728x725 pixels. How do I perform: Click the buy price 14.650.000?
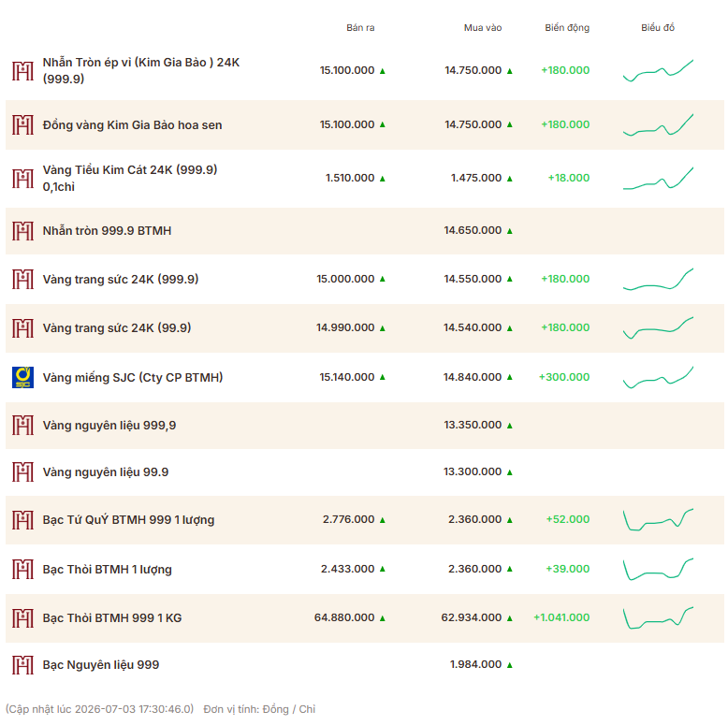coord(473,230)
